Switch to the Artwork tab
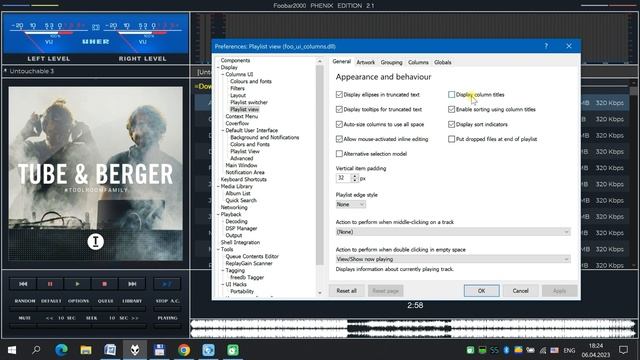 click(x=365, y=62)
